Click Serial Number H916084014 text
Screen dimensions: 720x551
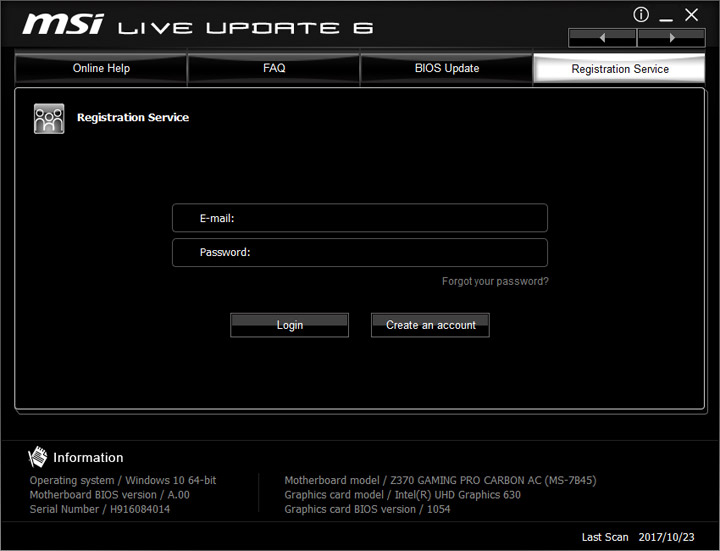100,509
